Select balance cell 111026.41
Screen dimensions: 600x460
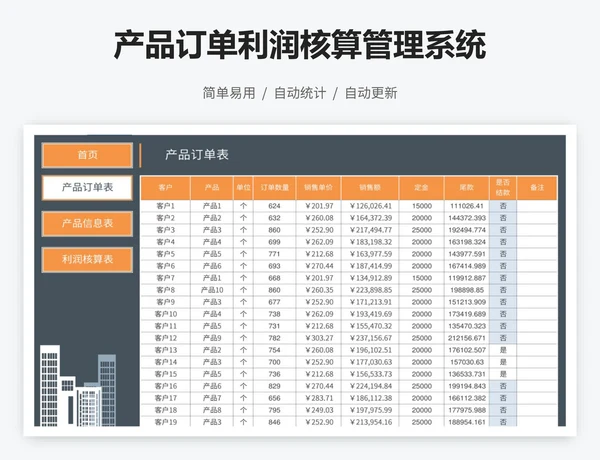(467, 206)
